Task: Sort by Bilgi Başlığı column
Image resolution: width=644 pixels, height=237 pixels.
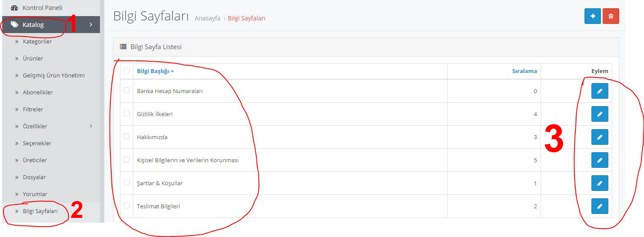Action: click(153, 71)
